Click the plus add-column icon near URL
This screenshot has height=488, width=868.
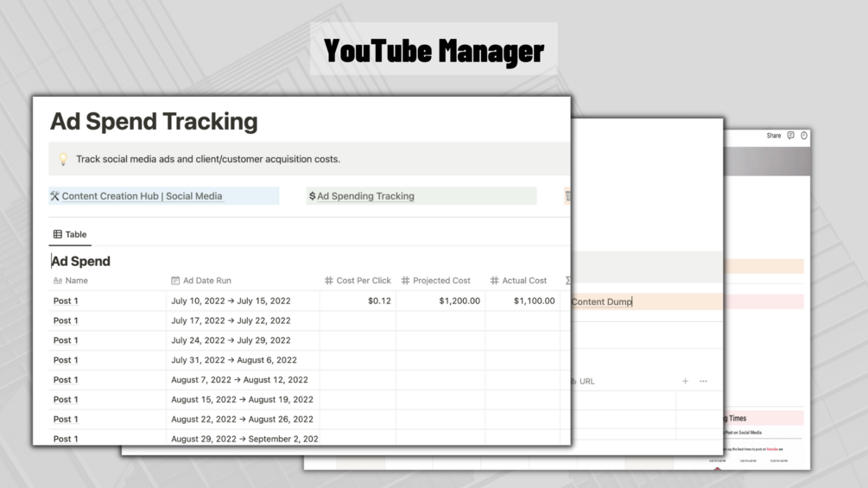pyautogui.click(x=685, y=381)
